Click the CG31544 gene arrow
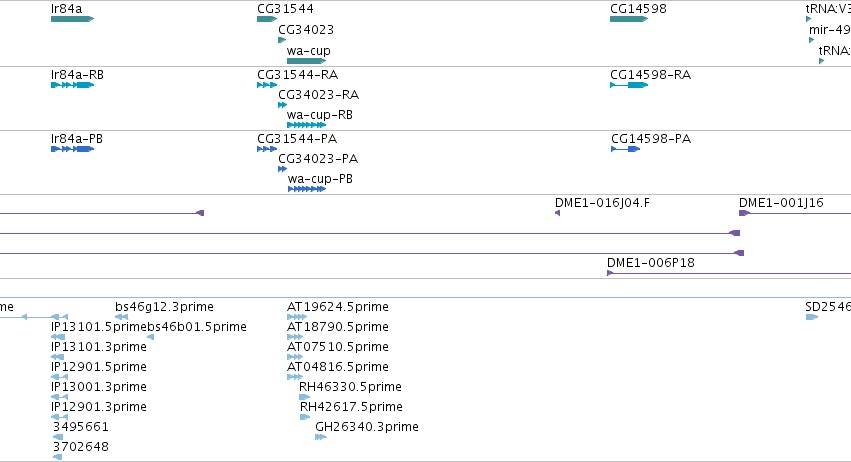The width and height of the screenshot is (851, 462). click(267, 19)
